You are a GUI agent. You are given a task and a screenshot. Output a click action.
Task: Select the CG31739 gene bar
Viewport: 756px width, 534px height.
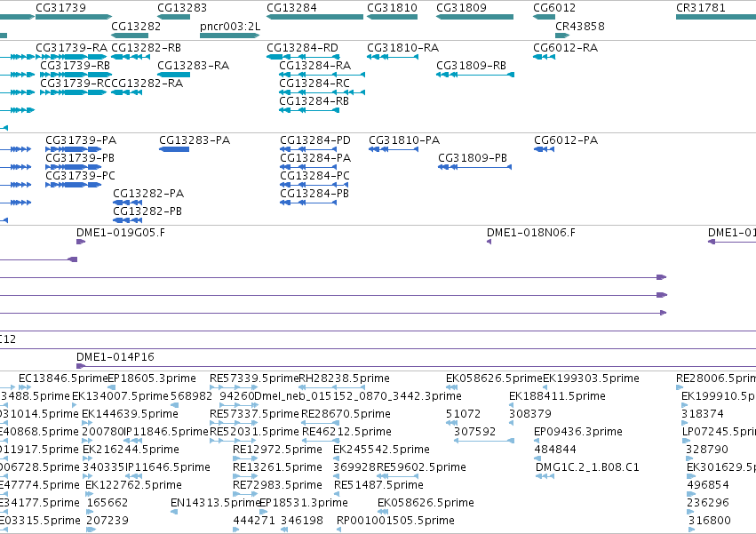pyautogui.click(x=74, y=17)
